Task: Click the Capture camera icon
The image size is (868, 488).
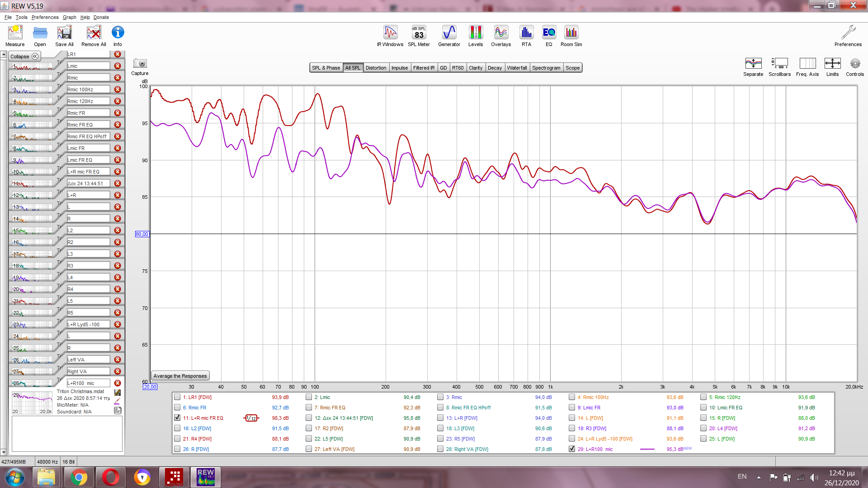Action: click(x=140, y=64)
